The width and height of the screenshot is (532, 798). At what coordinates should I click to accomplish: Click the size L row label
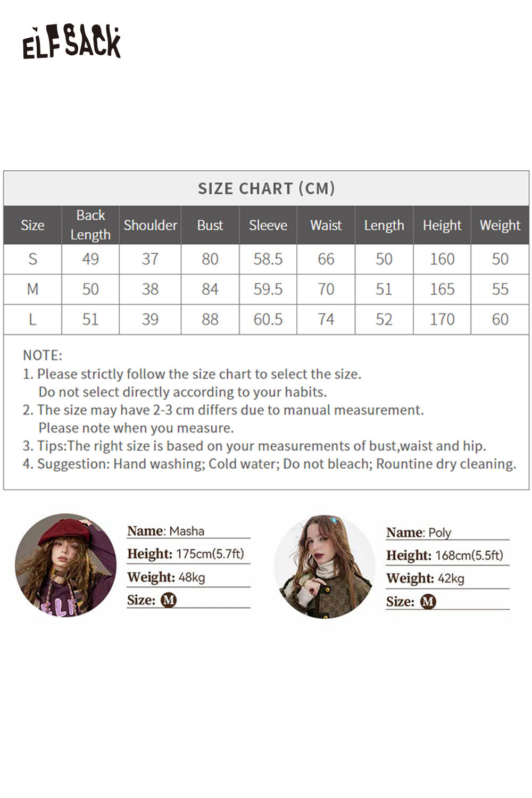click(32, 319)
